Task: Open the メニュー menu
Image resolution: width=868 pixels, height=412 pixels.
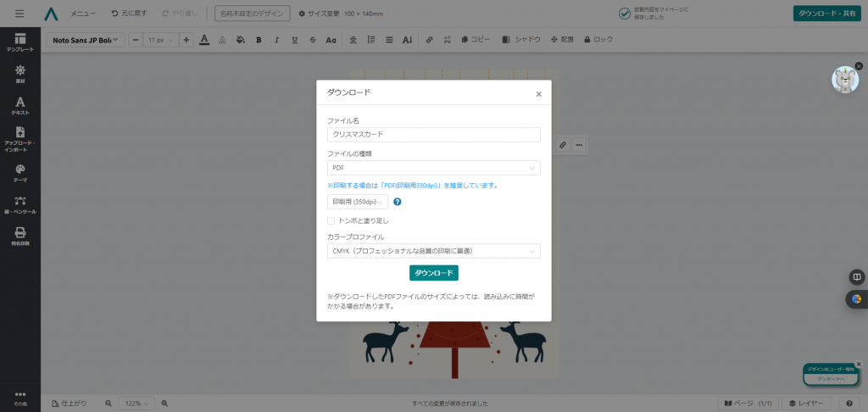Action: coord(83,14)
